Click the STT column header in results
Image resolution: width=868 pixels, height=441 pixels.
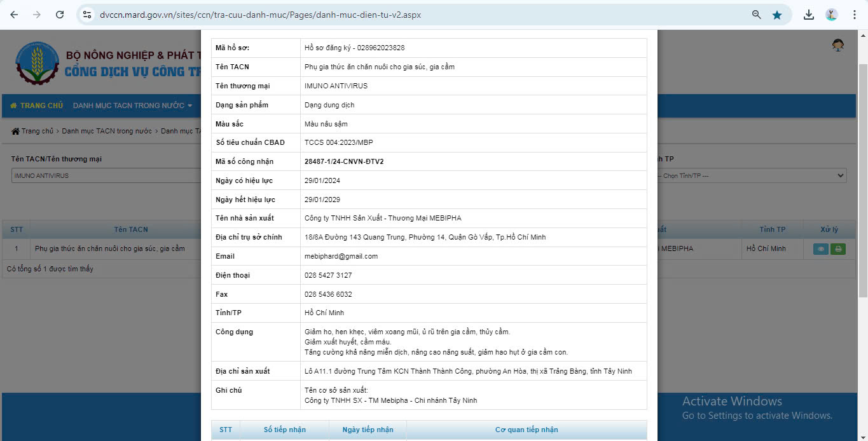point(17,229)
